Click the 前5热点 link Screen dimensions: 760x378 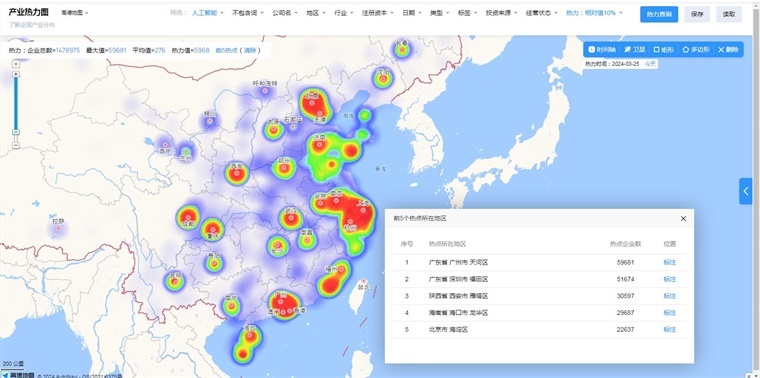tap(226, 50)
